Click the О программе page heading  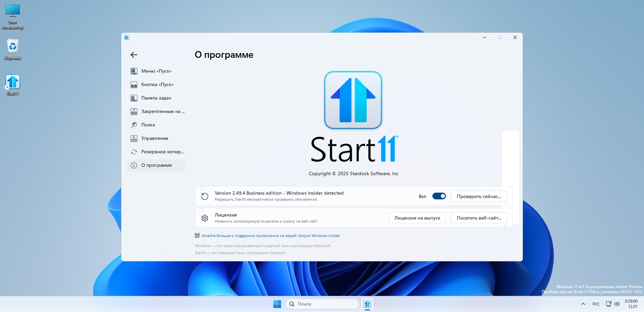click(224, 55)
